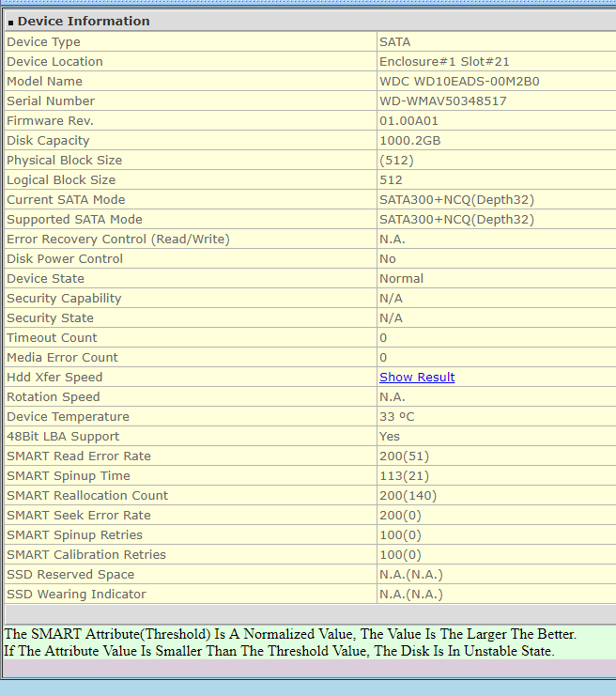616x696 pixels.
Task: Click the SATA device type value
Action: click(x=395, y=41)
